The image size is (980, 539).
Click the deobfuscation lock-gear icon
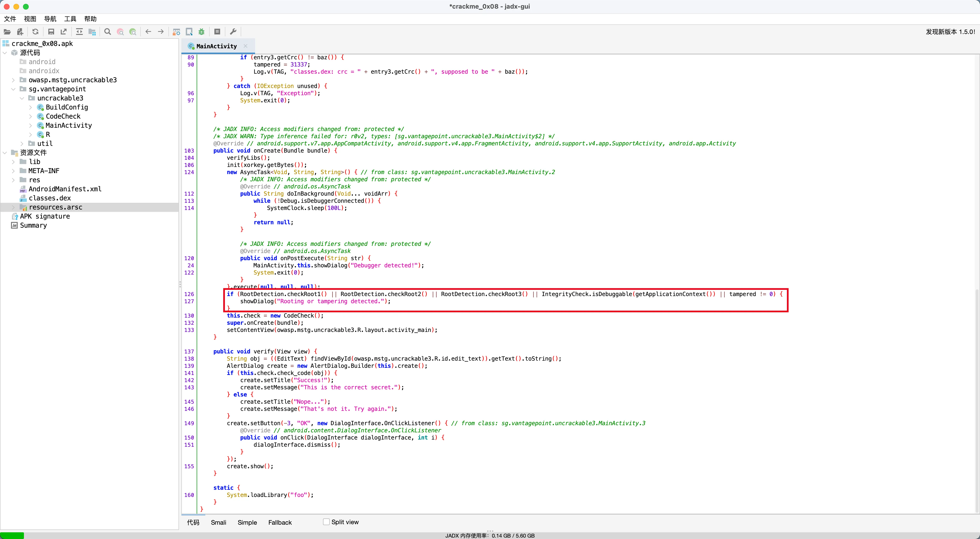[176, 32]
